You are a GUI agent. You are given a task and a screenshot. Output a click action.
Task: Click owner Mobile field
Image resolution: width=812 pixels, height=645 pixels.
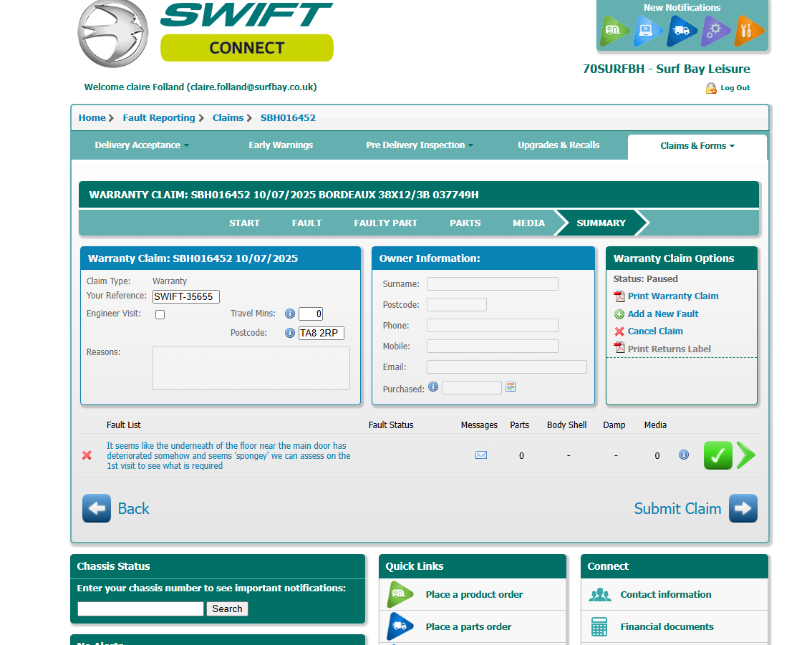point(493,346)
